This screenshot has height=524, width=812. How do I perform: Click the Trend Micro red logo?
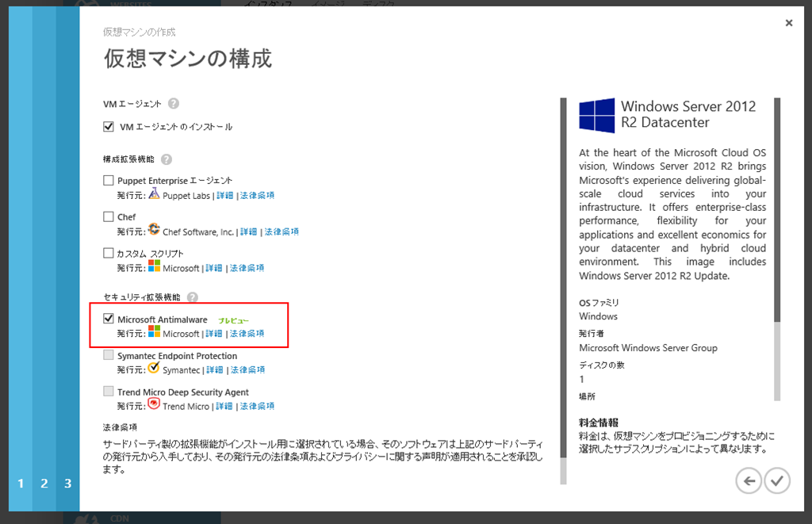point(154,404)
